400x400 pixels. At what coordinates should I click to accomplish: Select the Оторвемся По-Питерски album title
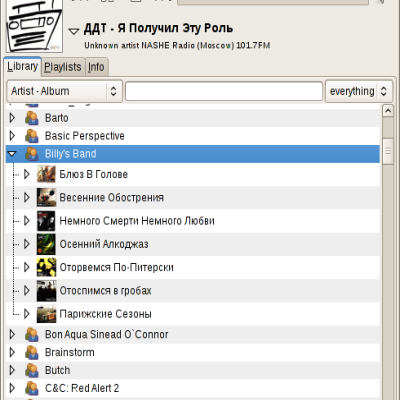(117, 268)
